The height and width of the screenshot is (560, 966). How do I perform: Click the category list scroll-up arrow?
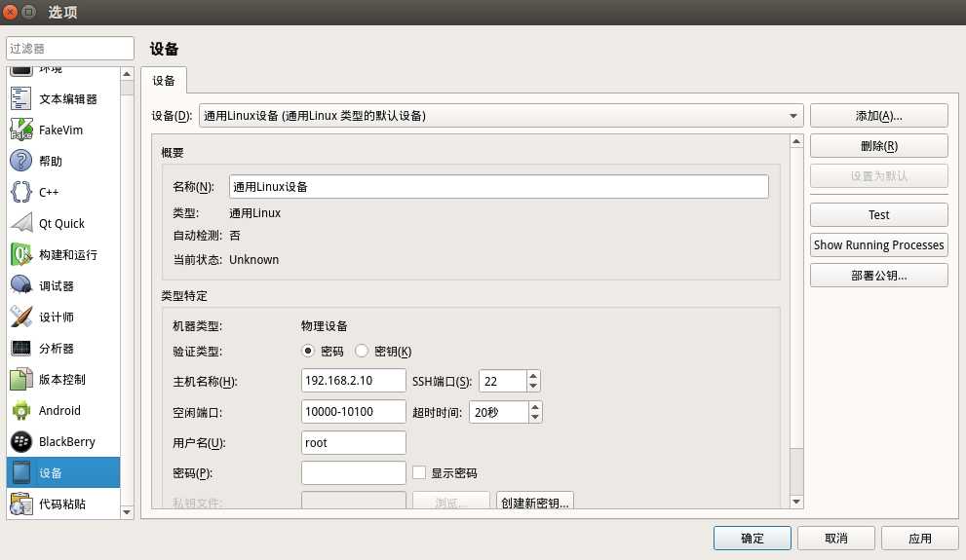[x=127, y=74]
